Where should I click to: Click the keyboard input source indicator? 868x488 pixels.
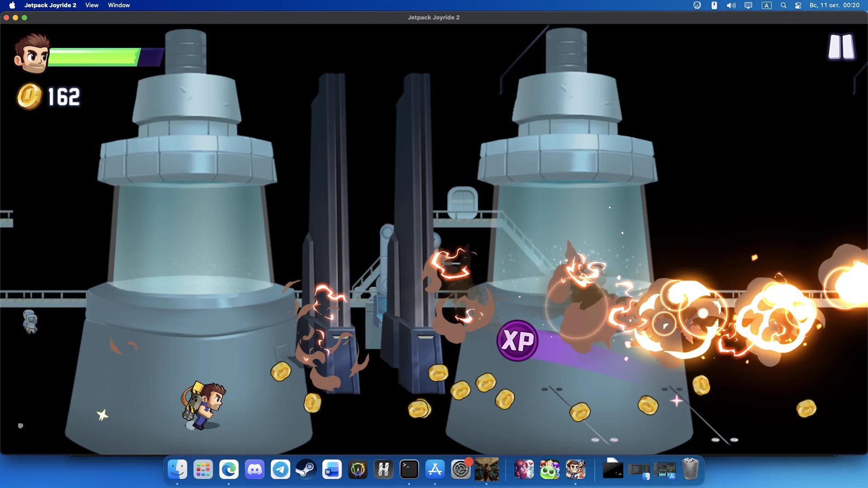pos(766,5)
